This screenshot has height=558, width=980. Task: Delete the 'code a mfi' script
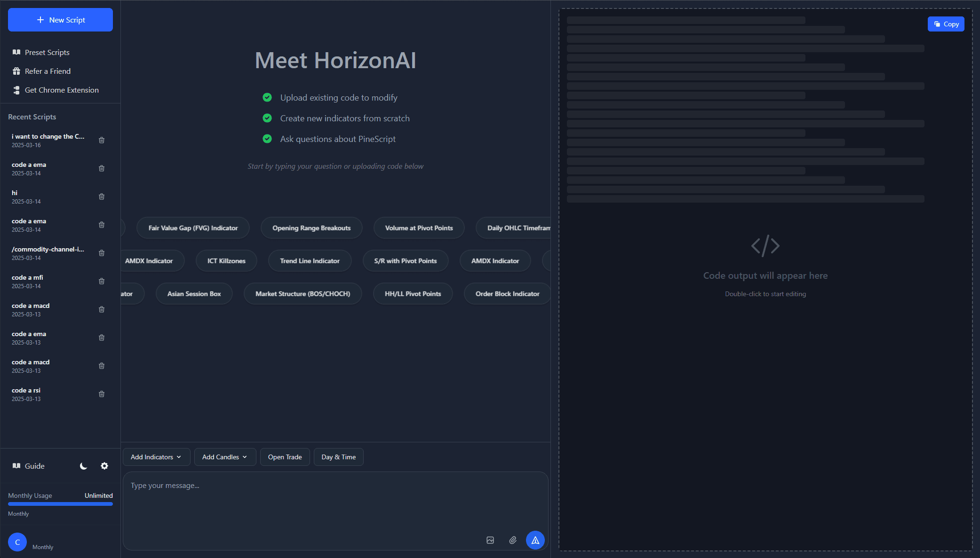(102, 281)
